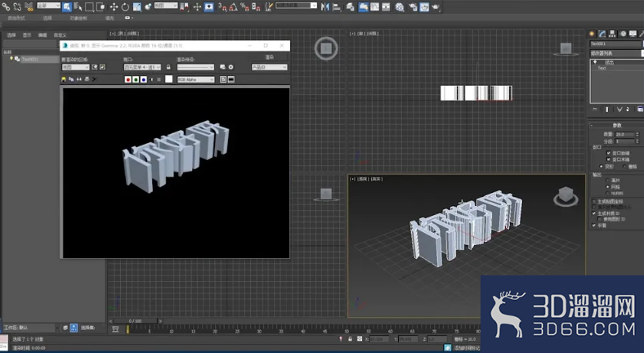Open selection filter dropdown in main toolbar

pos(48,6)
